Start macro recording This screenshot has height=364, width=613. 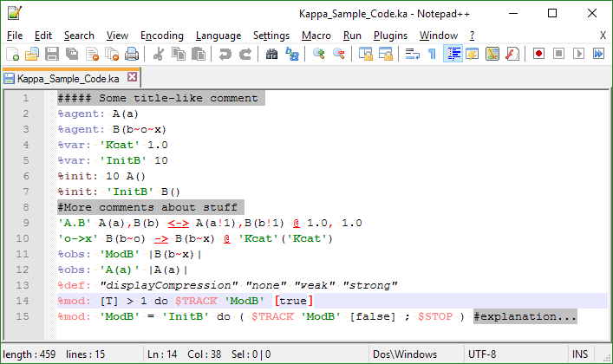point(538,54)
